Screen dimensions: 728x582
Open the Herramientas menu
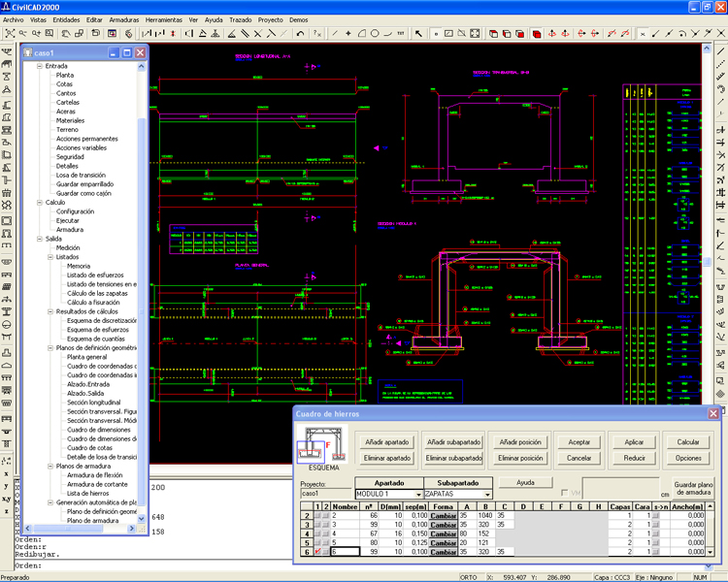163,19
